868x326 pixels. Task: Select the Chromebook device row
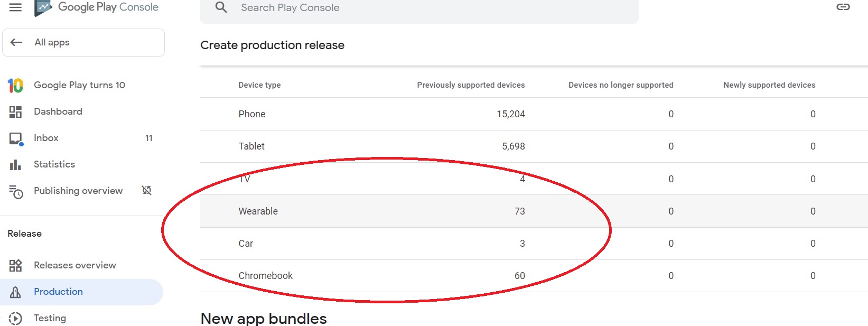(x=266, y=276)
